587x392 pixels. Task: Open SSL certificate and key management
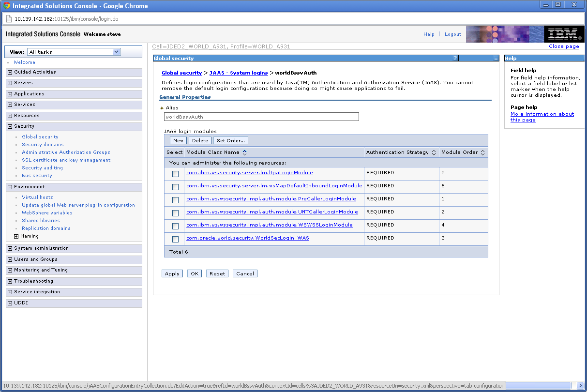tap(66, 160)
